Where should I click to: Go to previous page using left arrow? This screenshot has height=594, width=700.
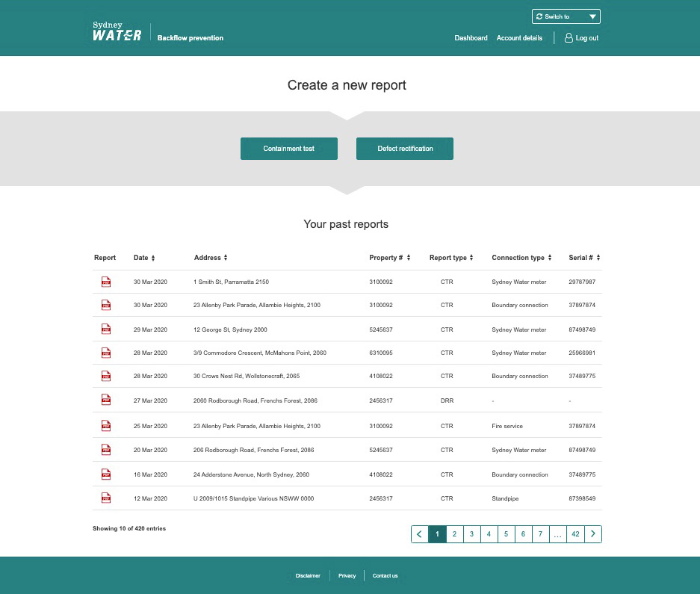pos(419,534)
